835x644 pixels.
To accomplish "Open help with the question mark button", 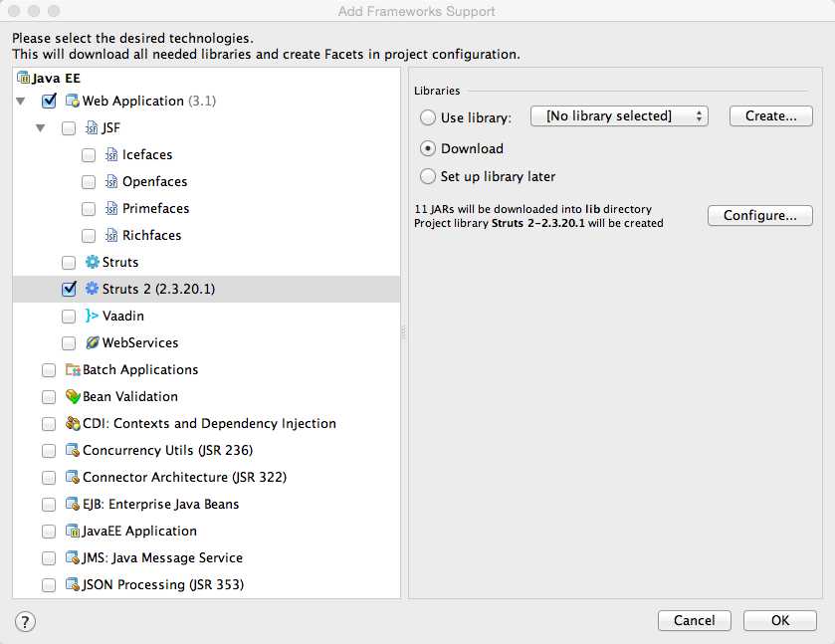I will pyautogui.click(x=25, y=622).
